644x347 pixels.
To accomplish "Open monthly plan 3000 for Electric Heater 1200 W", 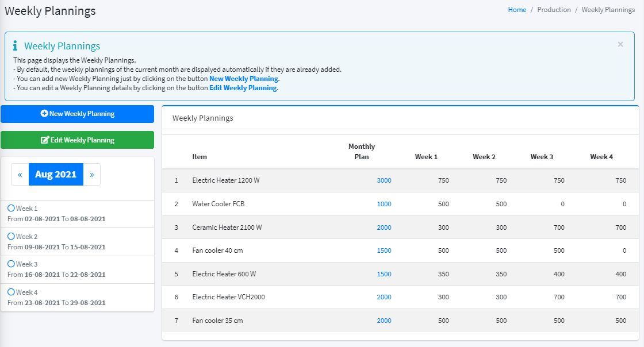I will [384, 180].
